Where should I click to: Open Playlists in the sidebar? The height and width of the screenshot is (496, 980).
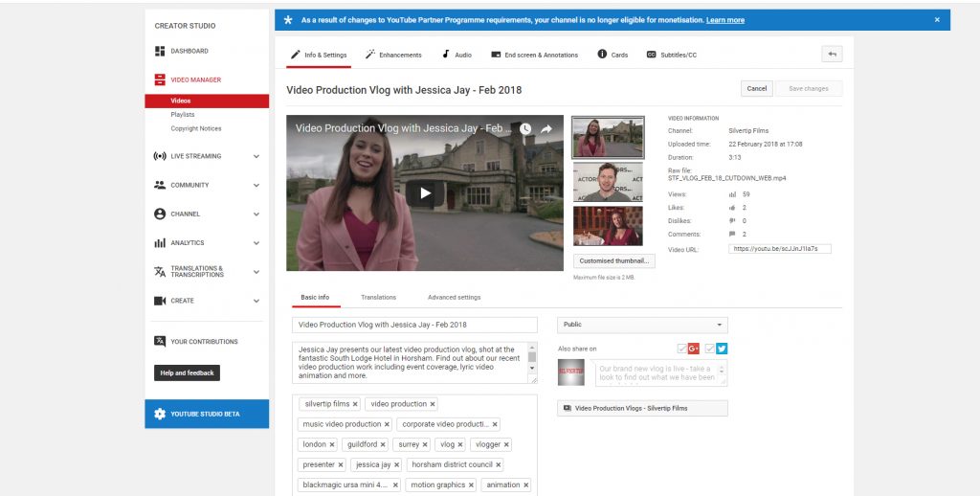point(183,115)
